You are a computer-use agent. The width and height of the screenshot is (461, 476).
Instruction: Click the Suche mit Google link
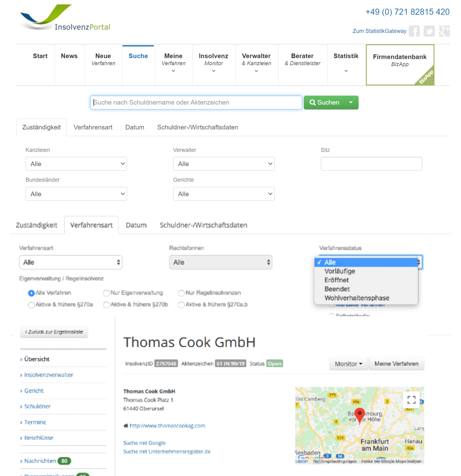tap(144, 443)
